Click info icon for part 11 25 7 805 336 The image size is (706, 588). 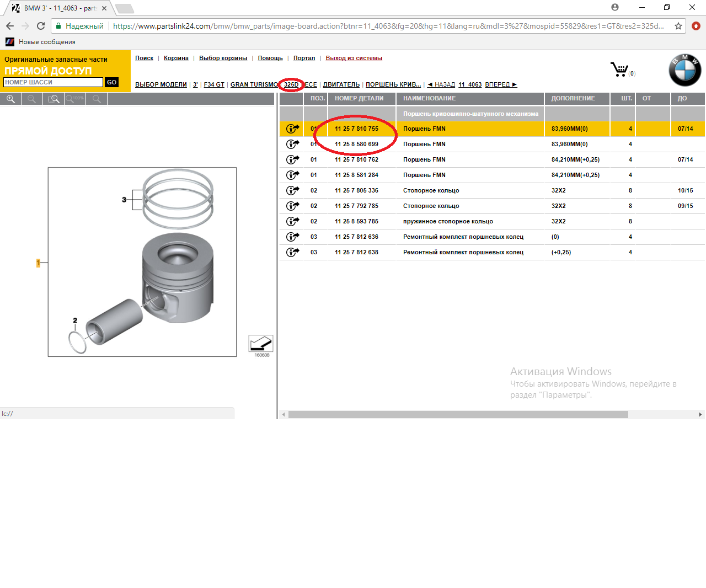click(x=292, y=190)
